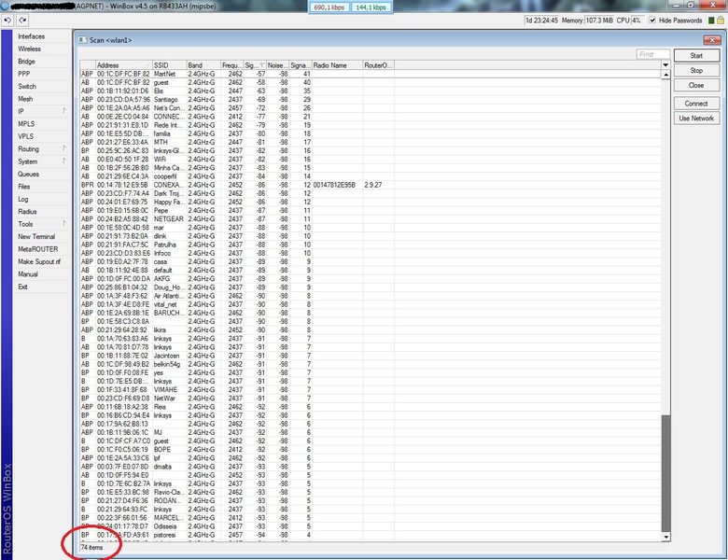Sort by Signal strength column header
Screen dimensions: 728x560
(x=255, y=65)
